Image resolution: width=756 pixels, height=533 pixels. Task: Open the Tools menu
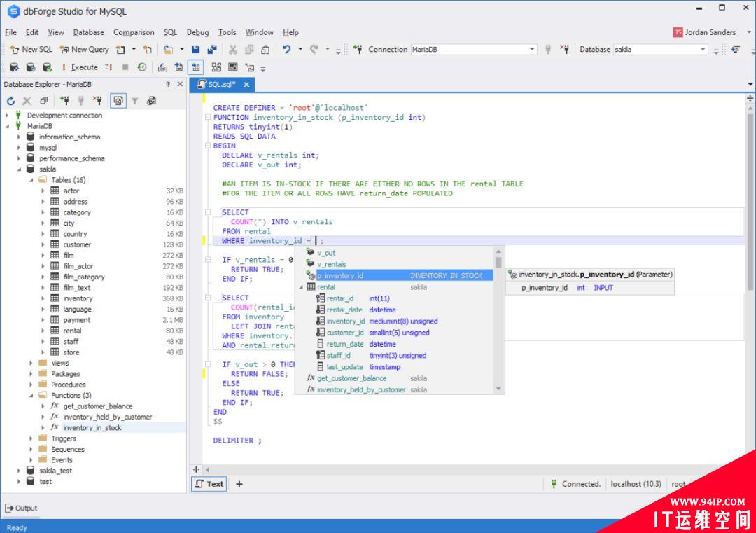(227, 32)
